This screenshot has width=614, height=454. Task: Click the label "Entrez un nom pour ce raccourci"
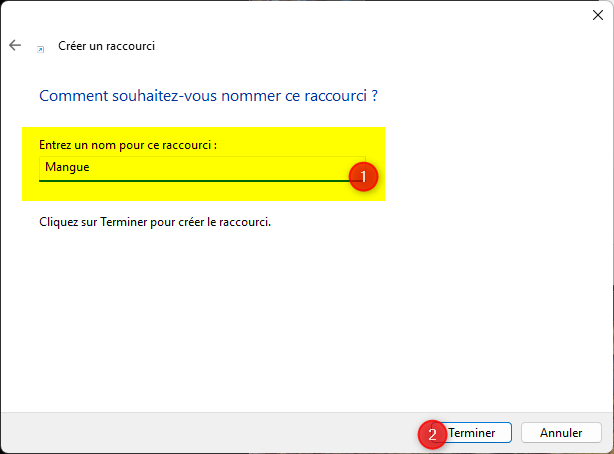[x=127, y=145]
